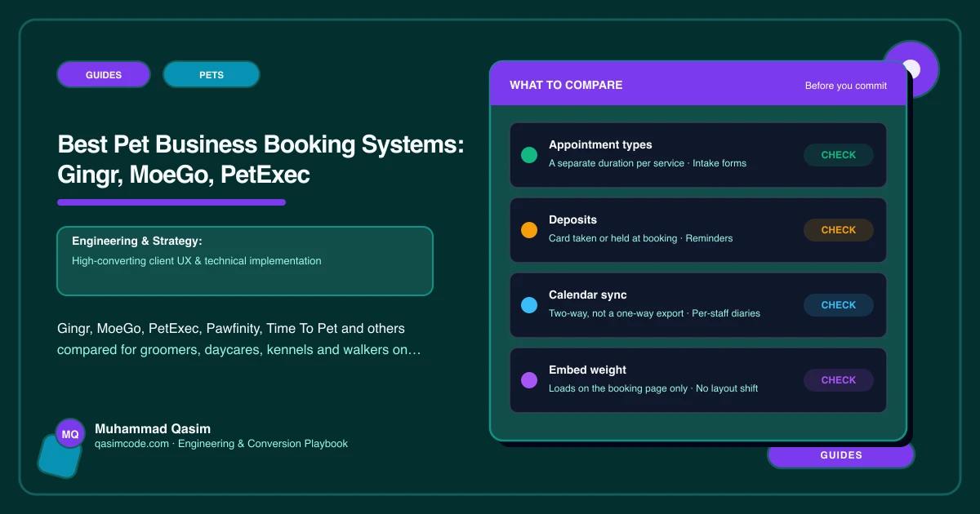
Task: Click the "Calendar sync" row title
Action: pos(588,295)
